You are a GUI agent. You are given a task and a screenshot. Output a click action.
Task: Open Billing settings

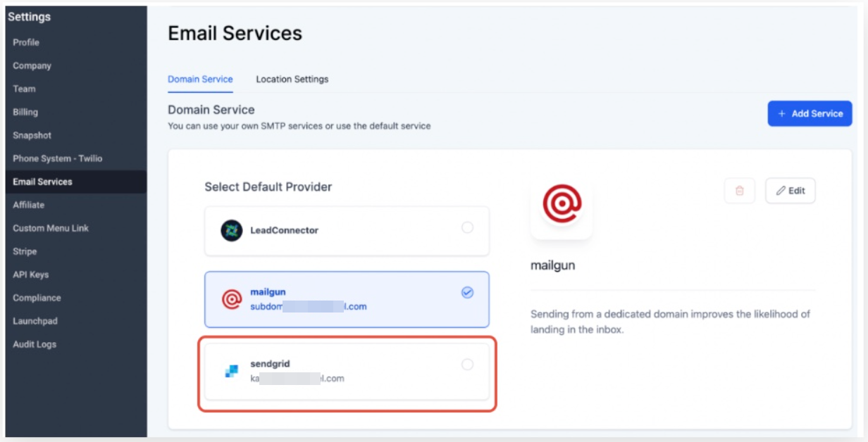click(x=25, y=112)
